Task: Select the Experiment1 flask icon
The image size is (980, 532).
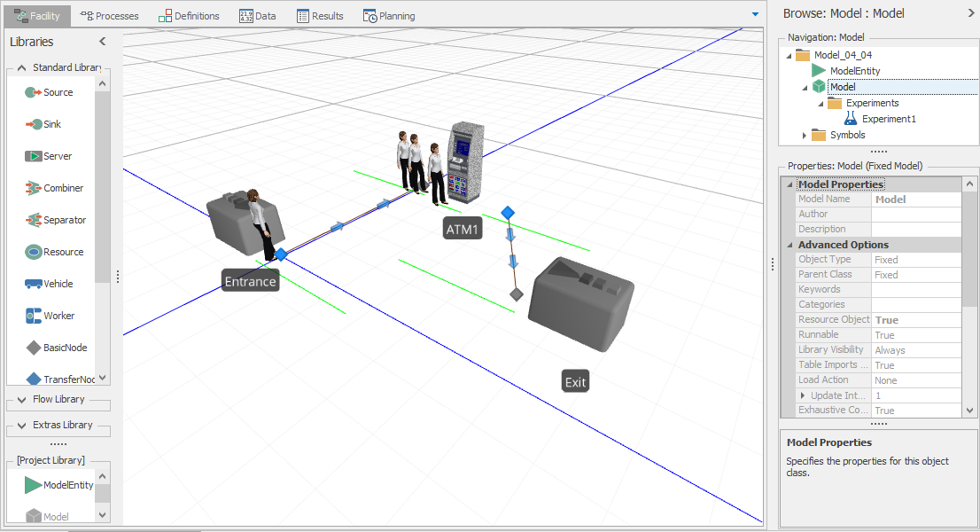Action: pyautogui.click(x=850, y=119)
